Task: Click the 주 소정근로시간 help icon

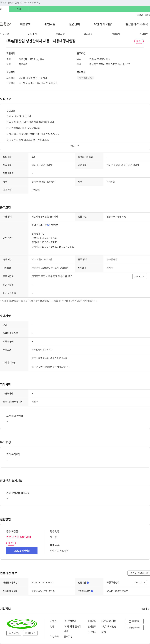Action: tap(48, 225)
